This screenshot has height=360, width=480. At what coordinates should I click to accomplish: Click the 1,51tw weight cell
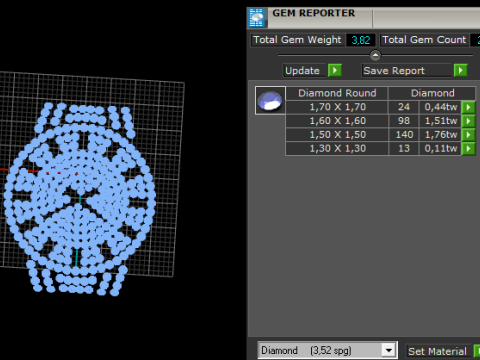440,121
